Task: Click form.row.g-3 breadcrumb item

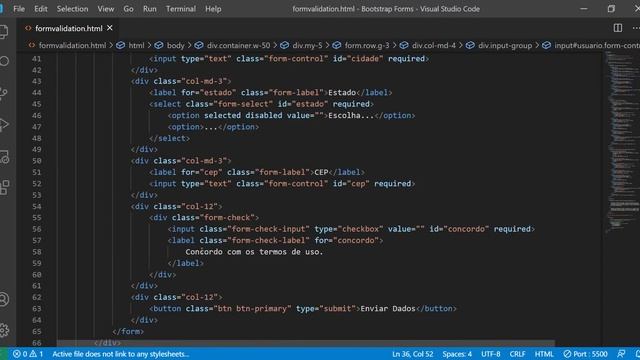Action: click(x=367, y=45)
